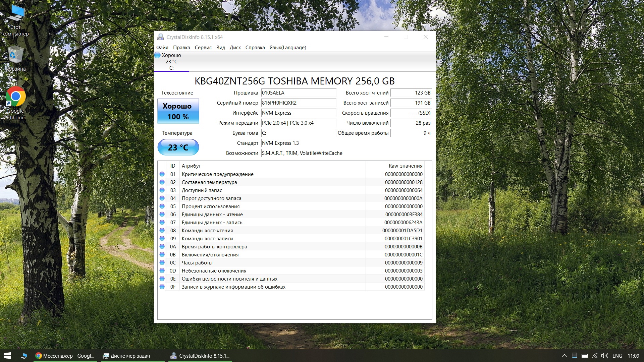Click the volume icon in system tray
The width and height of the screenshot is (644, 362).
click(x=604, y=356)
